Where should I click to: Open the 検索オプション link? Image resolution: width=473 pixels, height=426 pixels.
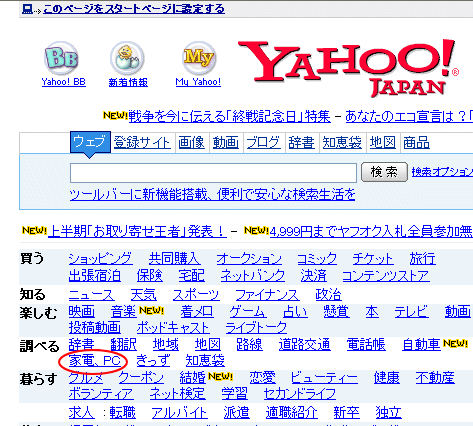point(442,172)
